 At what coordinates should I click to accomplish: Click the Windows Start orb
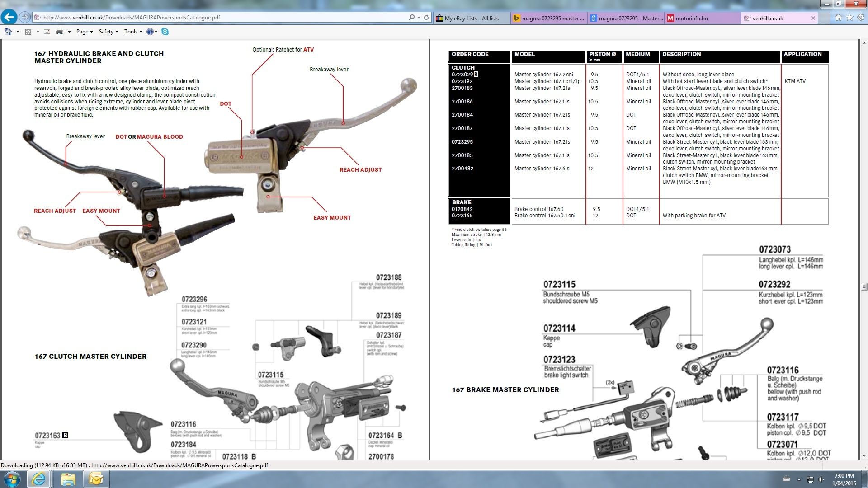[12, 479]
